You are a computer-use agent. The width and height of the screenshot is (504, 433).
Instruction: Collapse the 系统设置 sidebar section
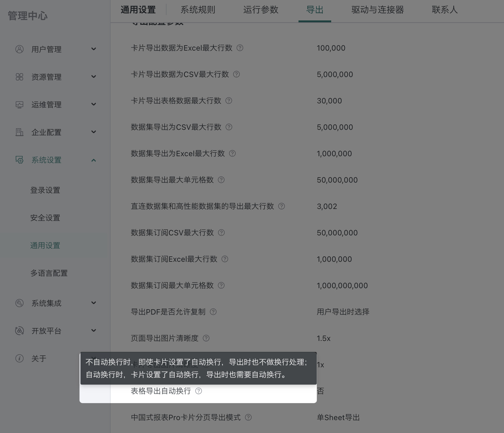[93, 160]
